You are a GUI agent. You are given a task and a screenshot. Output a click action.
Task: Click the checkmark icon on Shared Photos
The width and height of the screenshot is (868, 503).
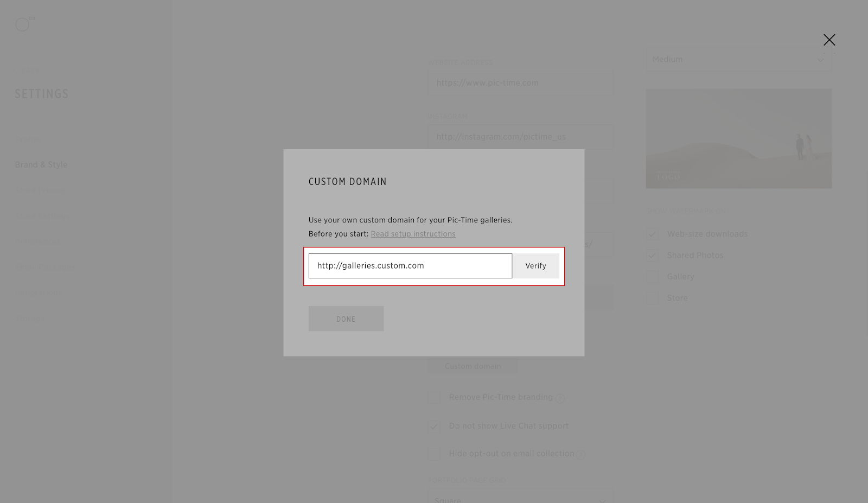652,255
